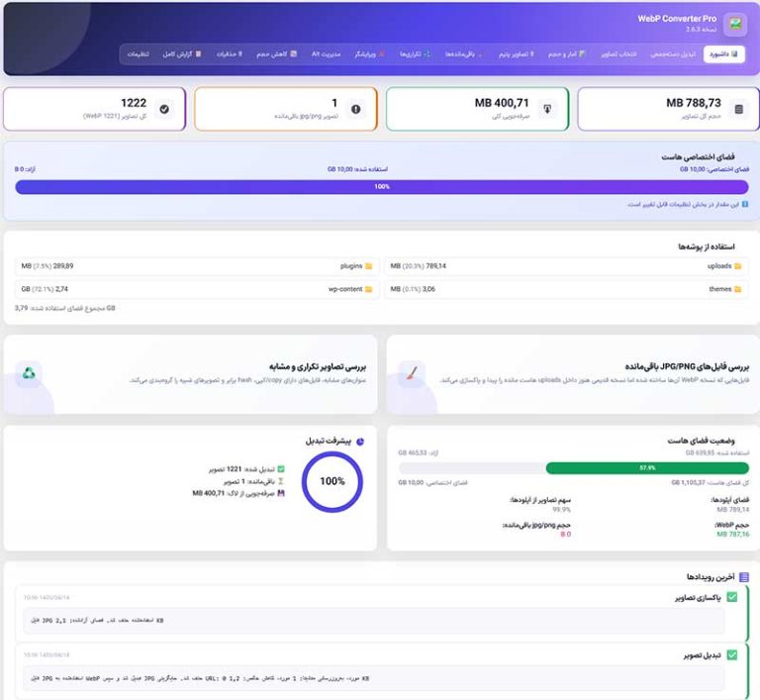Switch to the حذفیات tab
The height and width of the screenshot is (700, 760).
click(229, 54)
